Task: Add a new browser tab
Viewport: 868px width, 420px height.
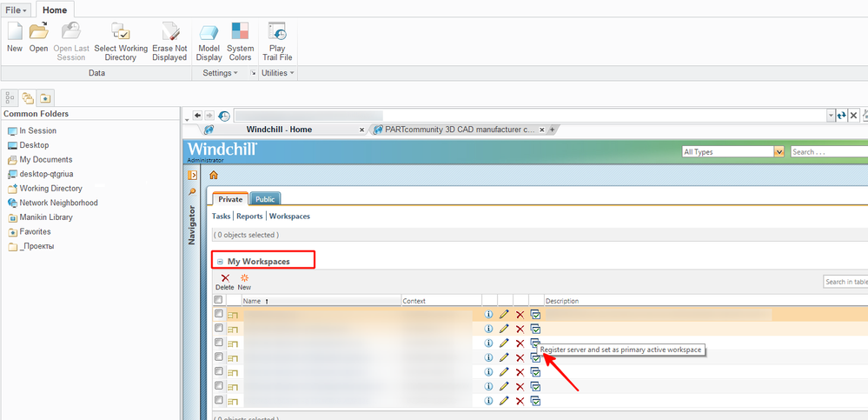Action: click(x=552, y=130)
